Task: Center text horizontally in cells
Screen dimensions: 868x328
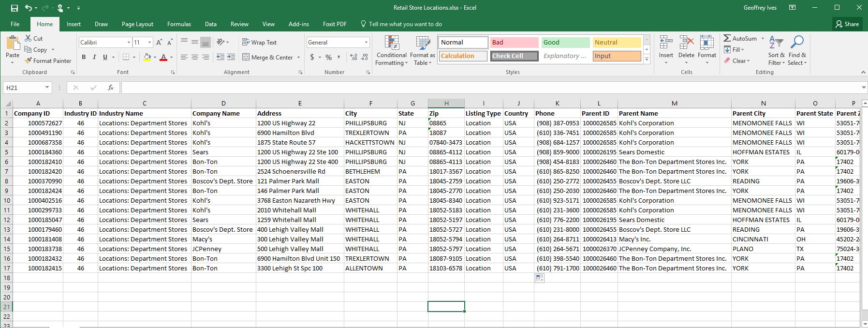Action: (x=195, y=57)
